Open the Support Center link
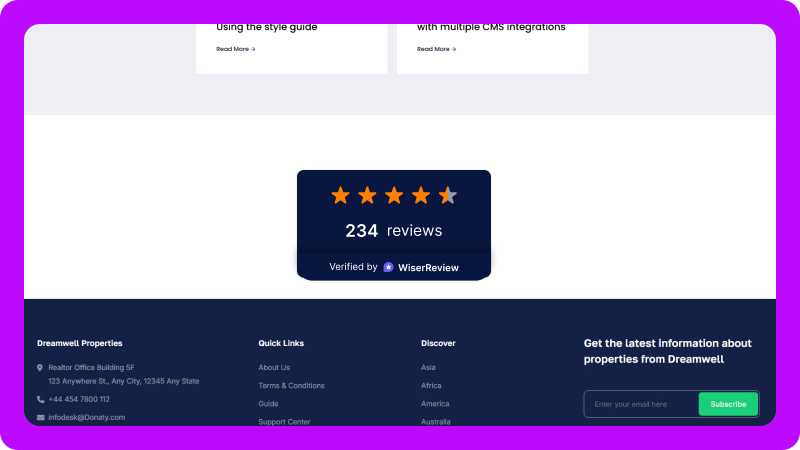The height and width of the screenshot is (450, 800). [284, 421]
